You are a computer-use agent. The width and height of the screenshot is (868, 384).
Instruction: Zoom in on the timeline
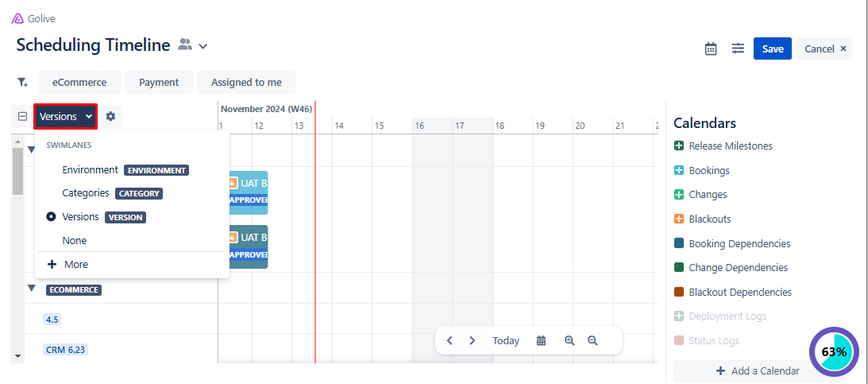pyautogui.click(x=569, y=340)
